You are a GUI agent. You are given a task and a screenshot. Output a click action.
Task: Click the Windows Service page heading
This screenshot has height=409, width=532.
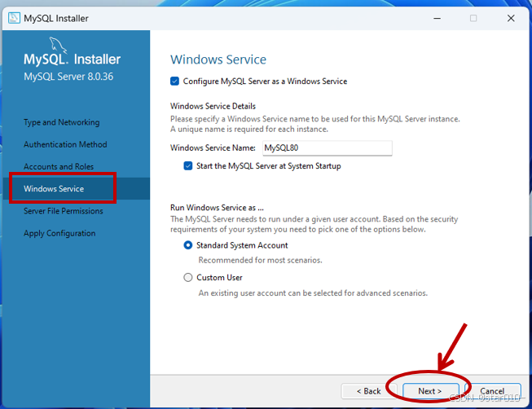pyautogui.click(x=218, y=59)
